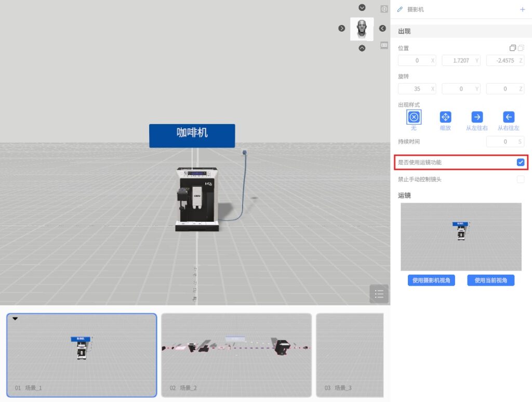
Task: Select the 无 (none) appearance style icon
Action: pyautogui.click(x=414, y=117)
